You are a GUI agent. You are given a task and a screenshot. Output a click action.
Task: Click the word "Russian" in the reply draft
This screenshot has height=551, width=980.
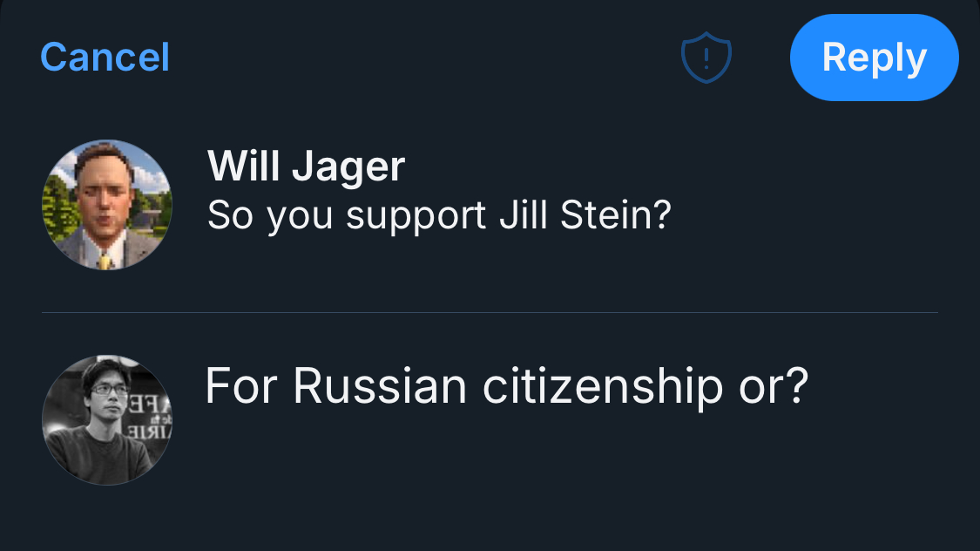coord(379,386)
